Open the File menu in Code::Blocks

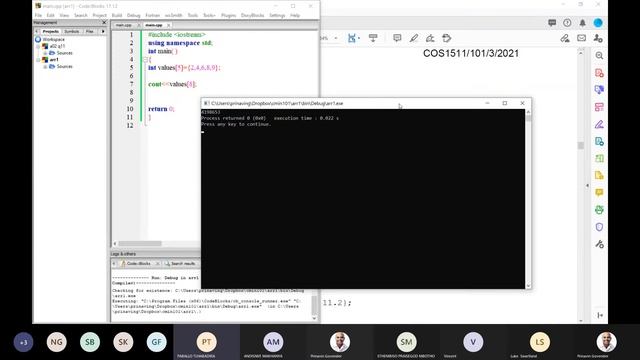click(x=38, y=15)
